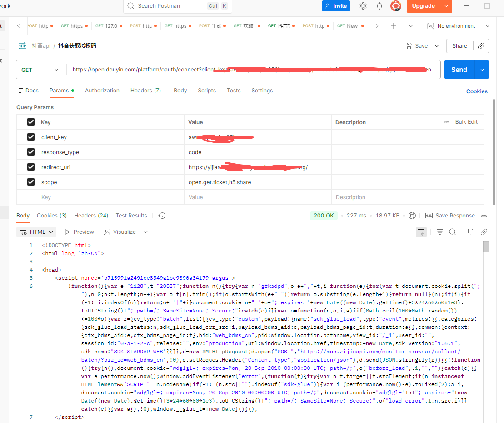Uncheck the client_key parameter
The width and height of the screenshot is (504, 423).
pos(31,137)
